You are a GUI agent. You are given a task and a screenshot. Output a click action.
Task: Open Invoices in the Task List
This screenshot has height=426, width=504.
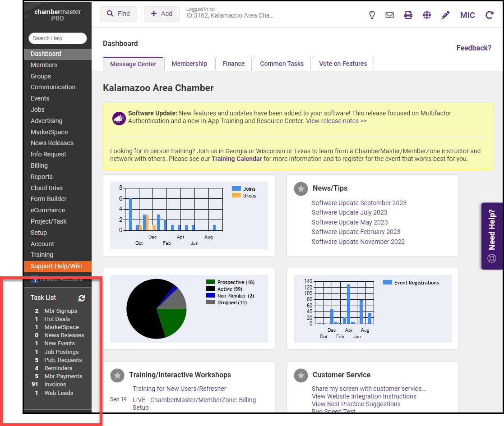pyautogui.click(x=55, y=385)
